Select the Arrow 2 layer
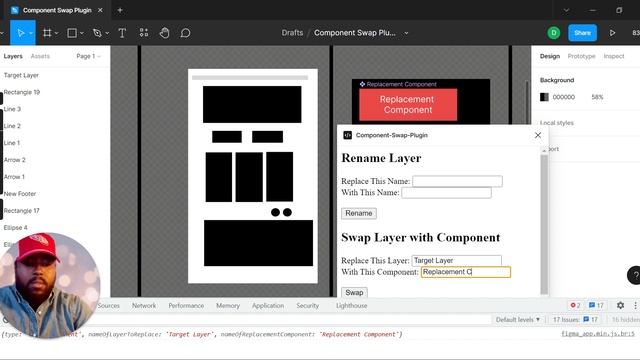The width and height of the screenshot is (640, 360). [14, 160]
